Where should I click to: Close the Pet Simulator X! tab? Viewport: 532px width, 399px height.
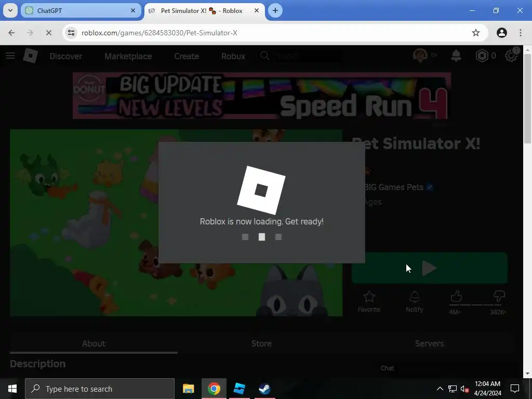pos(257,10)
